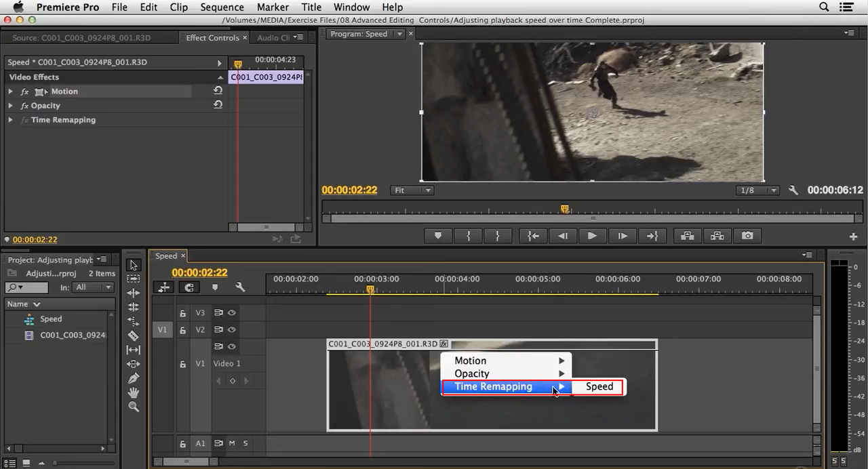
Task: Expand the Motion effect properties
Action: pyautogui.click(x=11, y=91)
